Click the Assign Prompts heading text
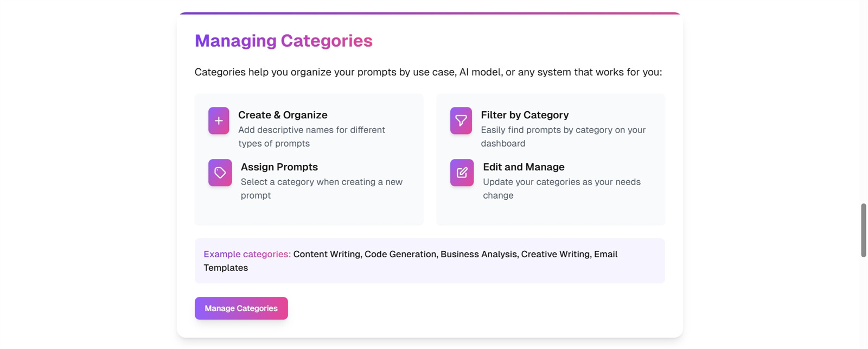The image size is (868, 349). [x=279, y=167]
